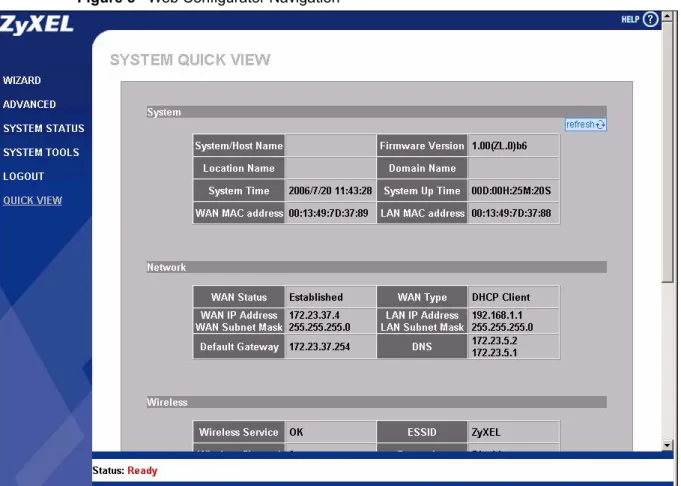Viewport: 681px width, 486px height.
Task: Click DNS entry 172.23.5.2
Action: pyautogui.click(x=494, y=341)
